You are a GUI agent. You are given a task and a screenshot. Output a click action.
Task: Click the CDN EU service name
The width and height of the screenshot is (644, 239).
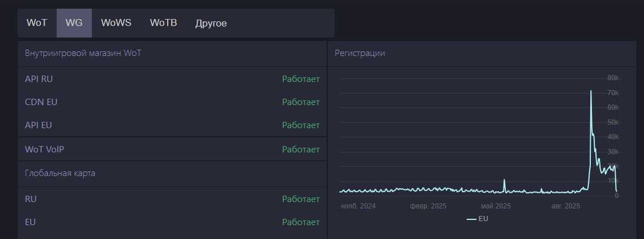tap(41, 102)
